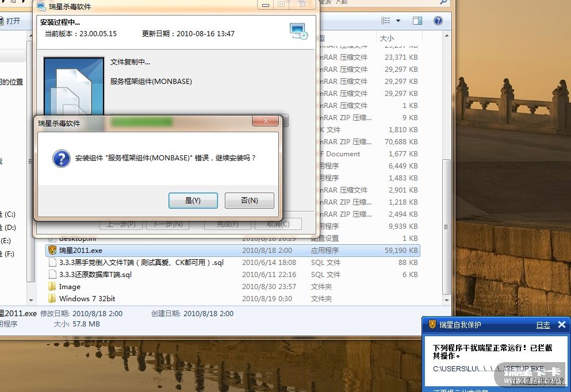The image size is (571, 392).
Task: Select the (C:) drive in navigation pane
Action: pos(7,214)
